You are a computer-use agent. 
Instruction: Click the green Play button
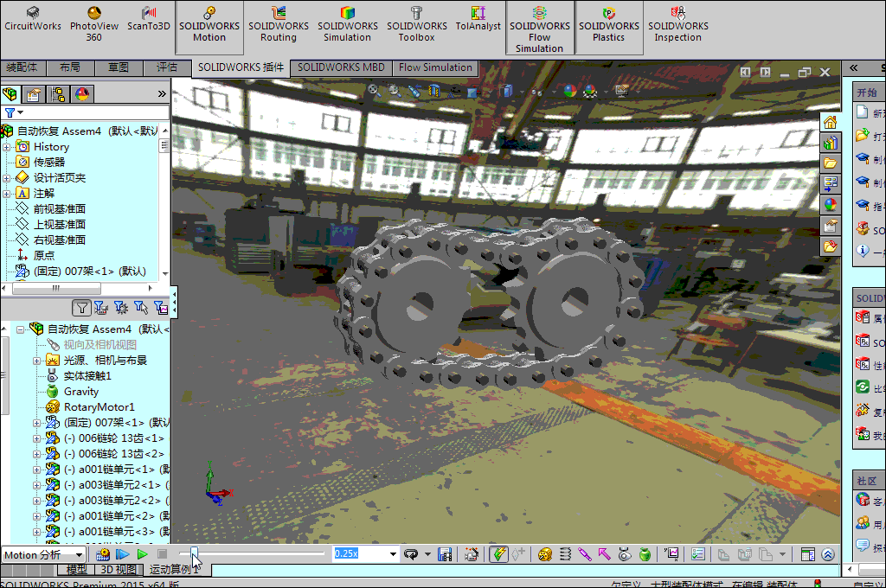coord(143,554)
